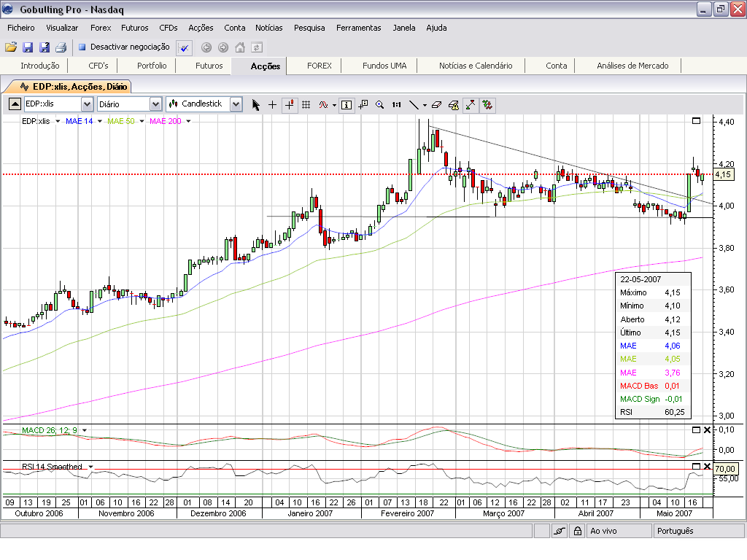
Task: Close the RSI 14 indicator panel
Action: pos(707,466)
